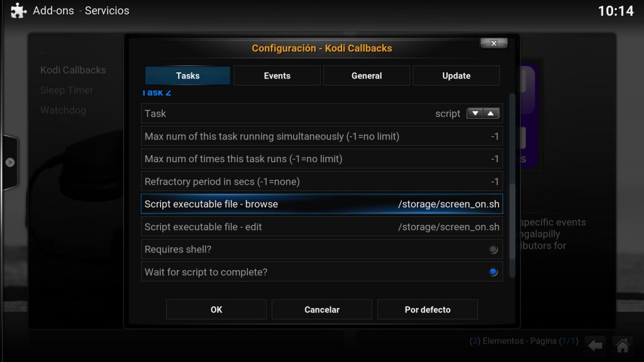The height and width of the screenshot is (362, 644).
Task: Edit Refractory period in secs value
Action: 321,182
